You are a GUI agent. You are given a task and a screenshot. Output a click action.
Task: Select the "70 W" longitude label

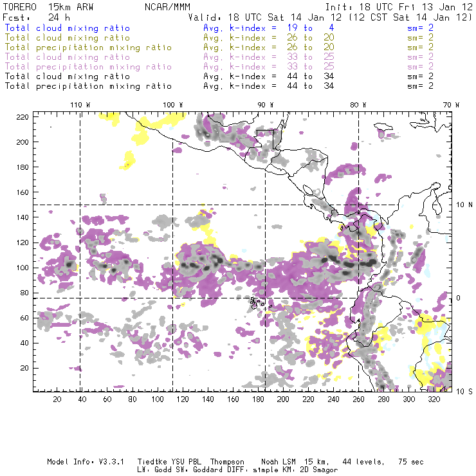tap(451, 105)
